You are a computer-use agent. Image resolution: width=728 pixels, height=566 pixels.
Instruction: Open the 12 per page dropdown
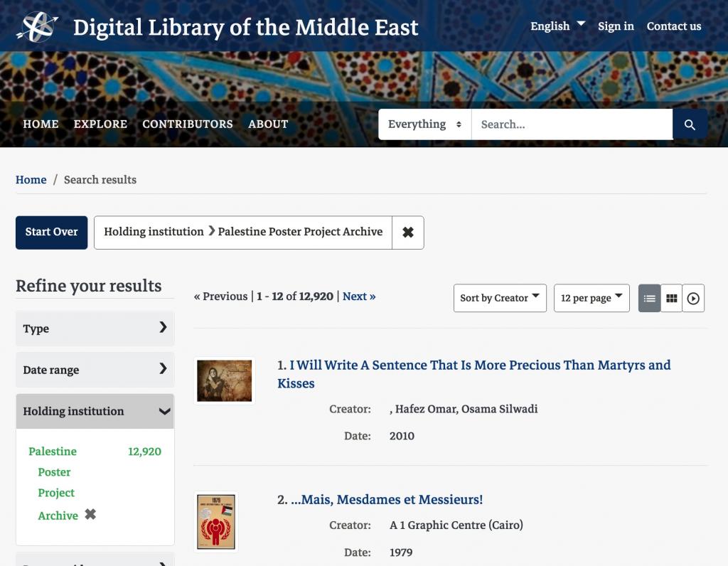(591, 298)
